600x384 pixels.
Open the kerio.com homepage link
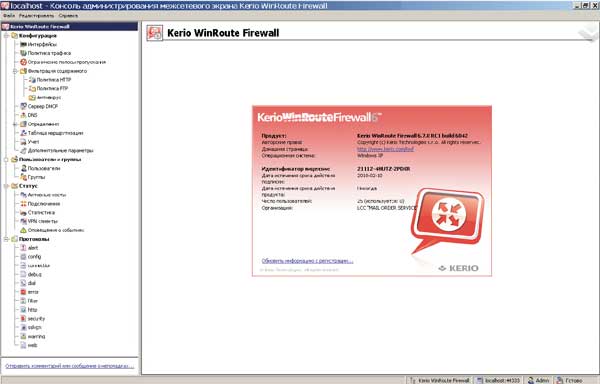coord(385,149)
